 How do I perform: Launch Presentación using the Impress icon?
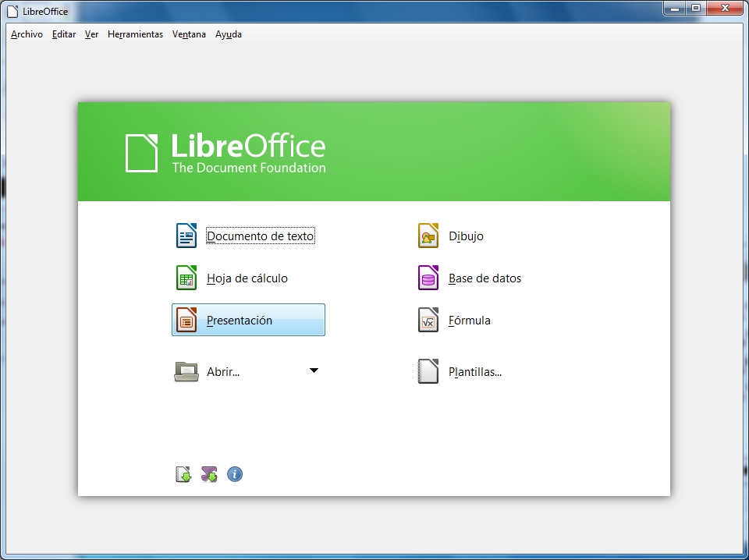point(186,320)
